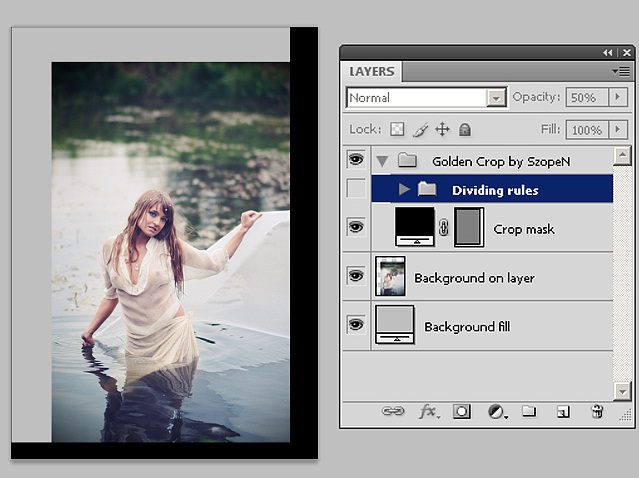Lock image pixels brush icon
Image resolution: width=639 pixels, height=478 pixels.
point(420,130)
